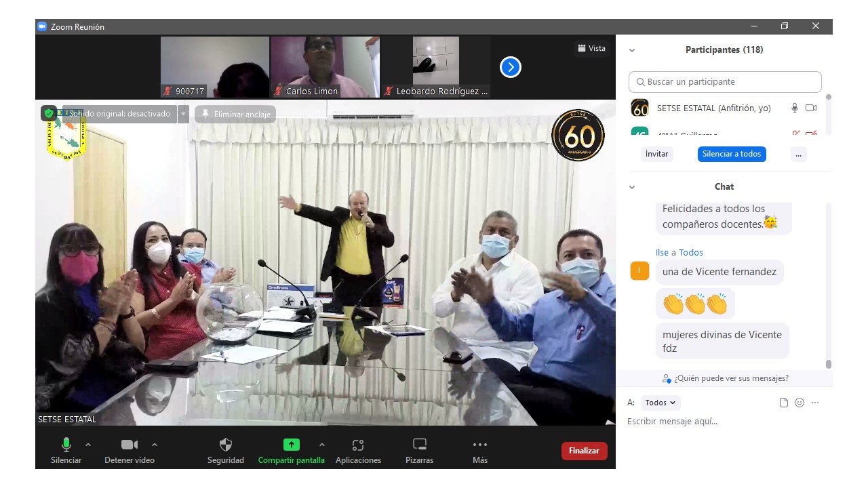Screen dimensions: 868x488
Task: Click the chat scrollbar thumb
Action: point(828,364)
